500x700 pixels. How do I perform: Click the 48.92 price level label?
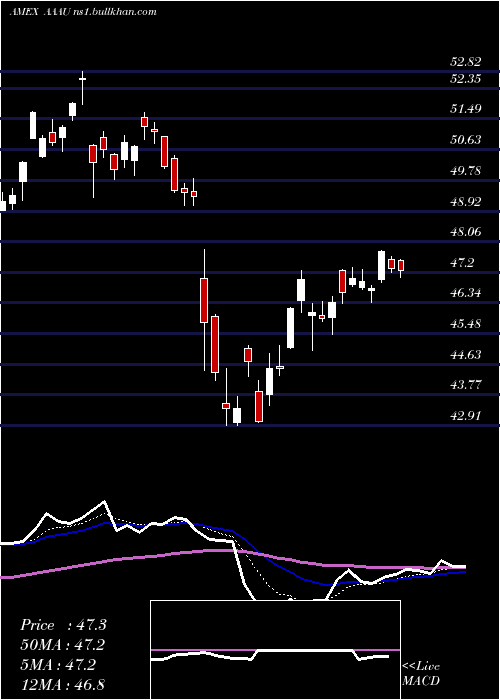pyautogui.click(x=465, y=202)
